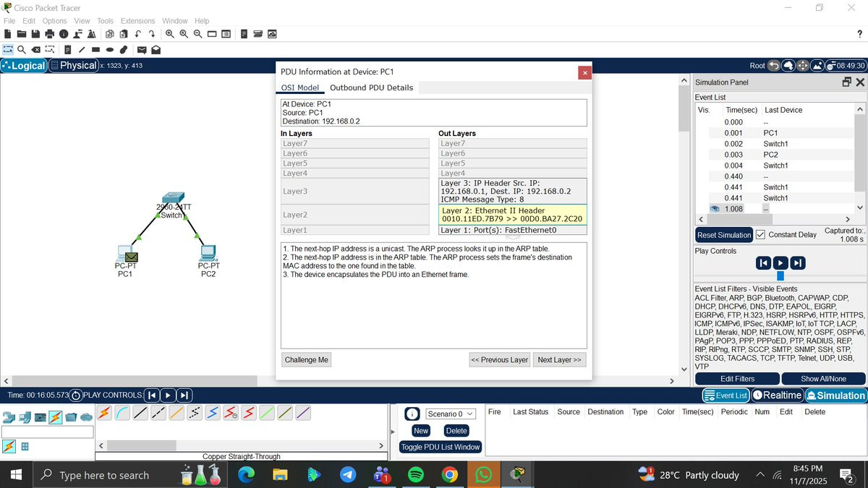Screen dimensions: 868x488
Task: Click the device search input field
Action: (48, 432)
